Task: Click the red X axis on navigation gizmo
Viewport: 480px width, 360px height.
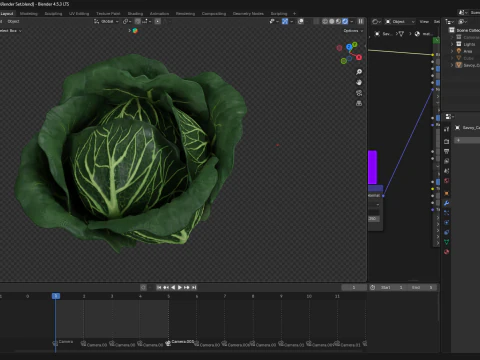Action: click(359, 57)
